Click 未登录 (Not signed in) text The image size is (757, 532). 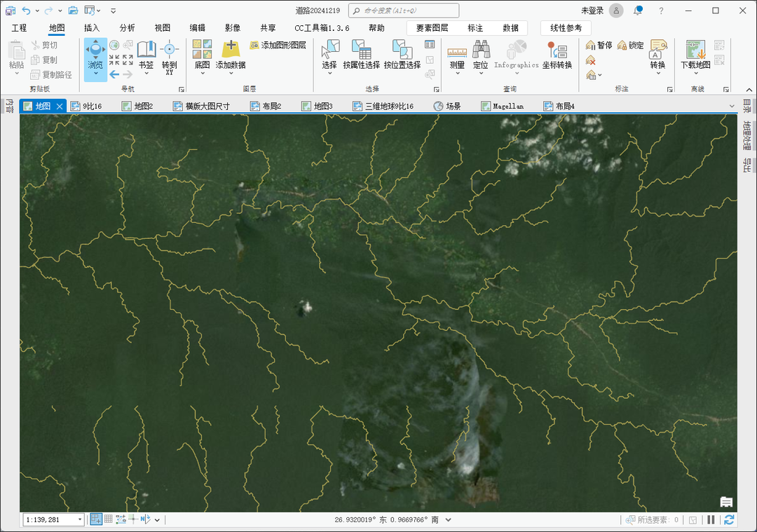point(592,11)
